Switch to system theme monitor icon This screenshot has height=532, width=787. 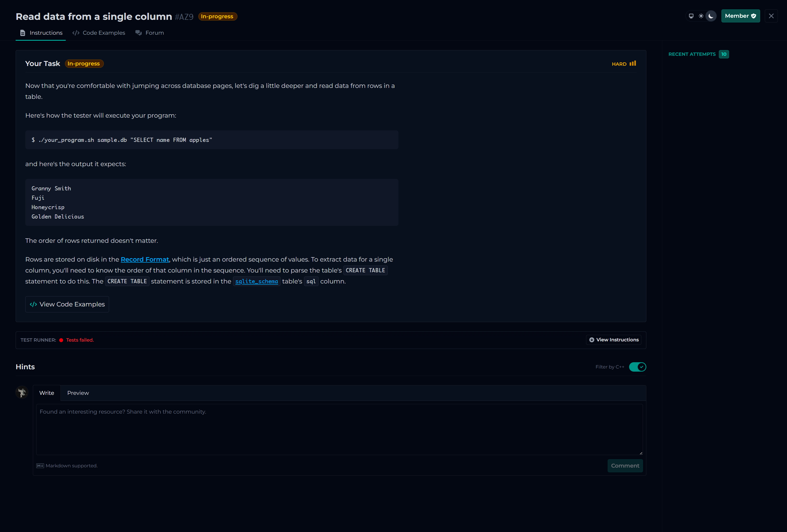[x=691, y=16]
